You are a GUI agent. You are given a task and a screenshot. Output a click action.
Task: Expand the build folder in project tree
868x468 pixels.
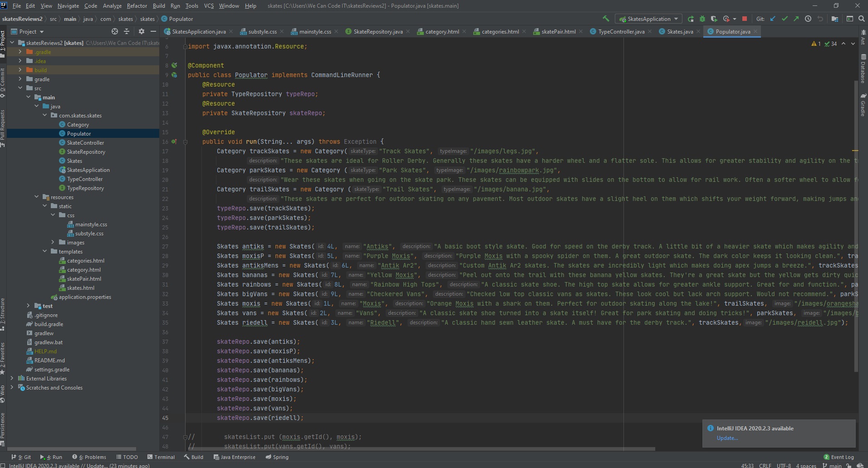coord(20,70)
